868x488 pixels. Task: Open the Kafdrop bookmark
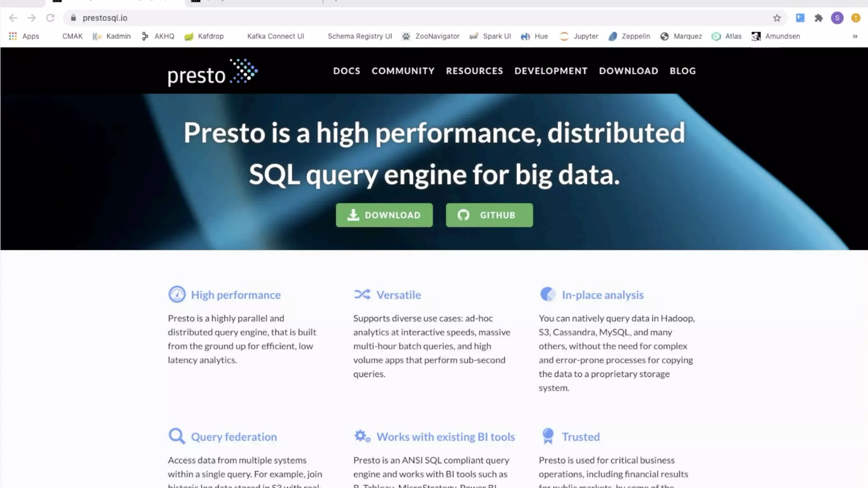[204, 36]
